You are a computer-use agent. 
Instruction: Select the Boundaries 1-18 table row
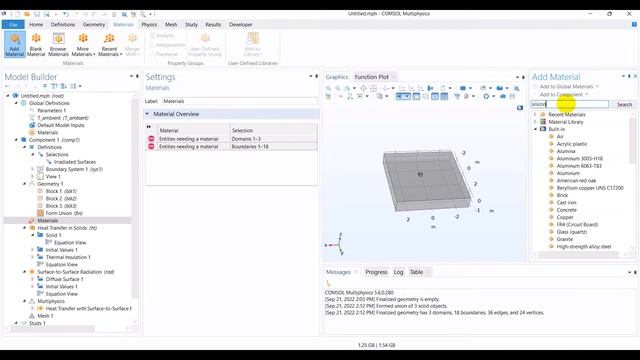point(231,147)
